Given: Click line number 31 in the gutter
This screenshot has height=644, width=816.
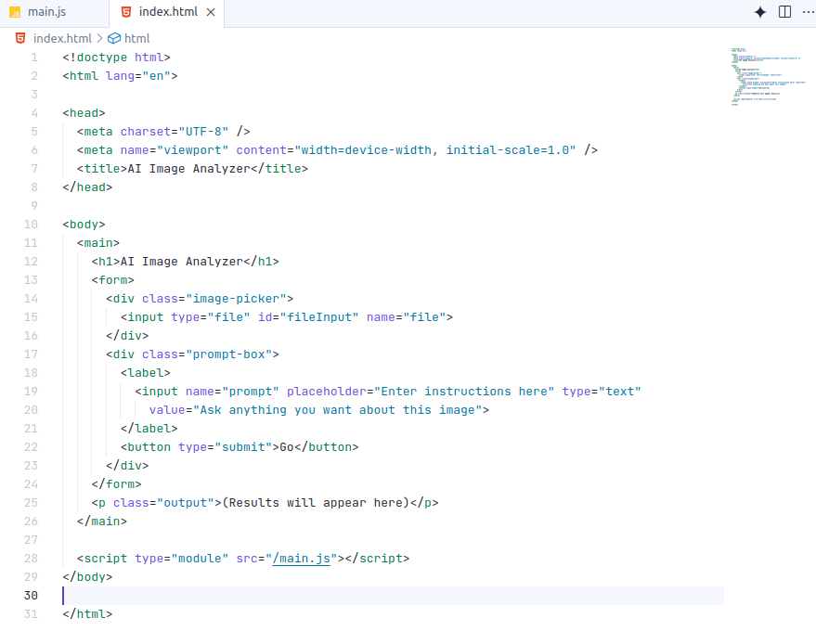Looking at the screenshot, I should [31, 613].
